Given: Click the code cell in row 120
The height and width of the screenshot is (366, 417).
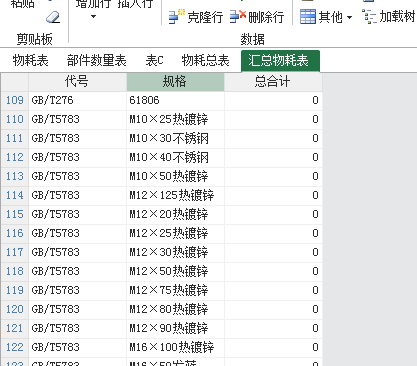Looking at the screenshot, I should coord(77,309).
